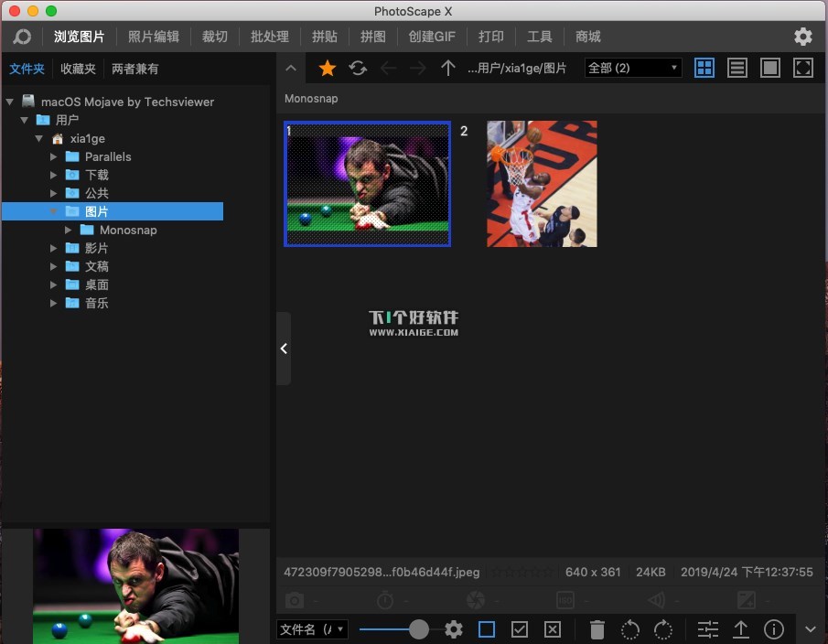Open the 全部 (2) filter dropdown
Viewport: 828px width, 644px height.
coord(633,69)
